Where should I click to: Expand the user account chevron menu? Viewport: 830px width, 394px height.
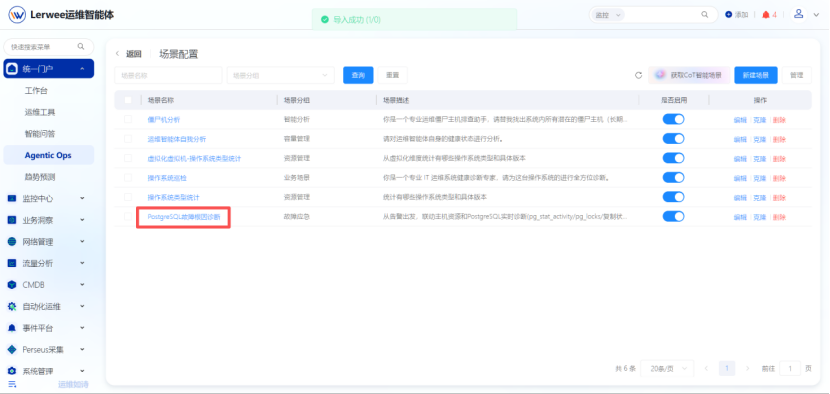pyautogui.click(x=816, y=15)
